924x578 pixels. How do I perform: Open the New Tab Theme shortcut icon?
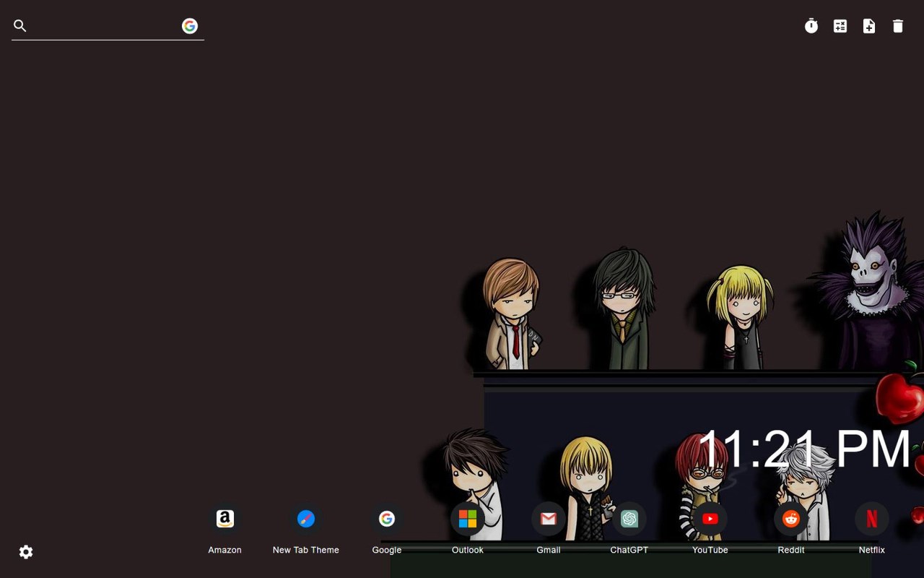[306, 519]
